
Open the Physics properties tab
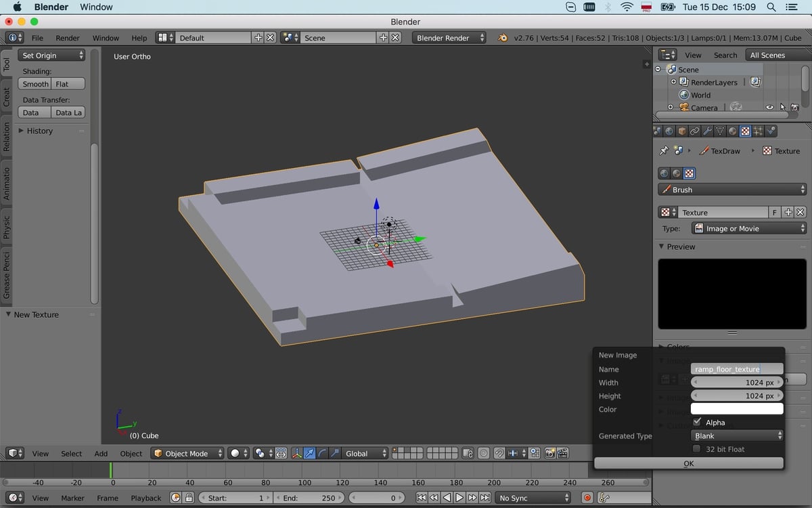[x=770, y=131]
